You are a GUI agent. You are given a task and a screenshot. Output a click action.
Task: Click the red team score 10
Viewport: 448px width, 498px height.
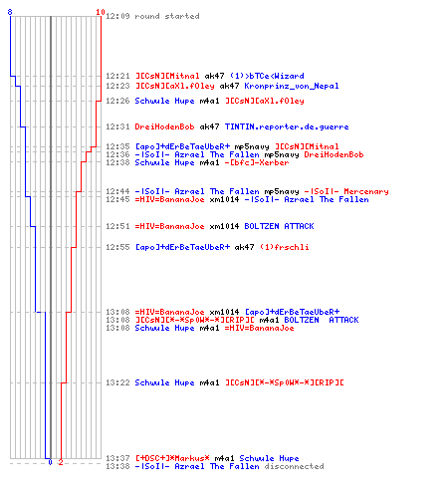[101, 12]
